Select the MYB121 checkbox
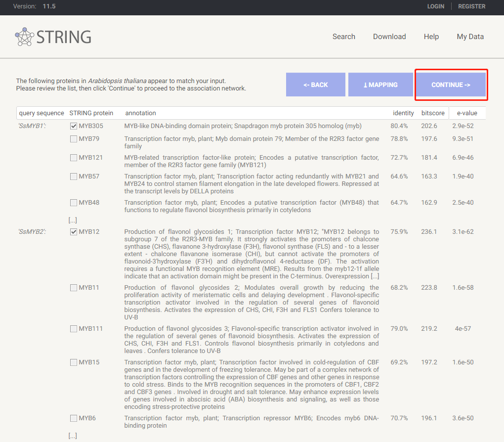 pos(74,158)
